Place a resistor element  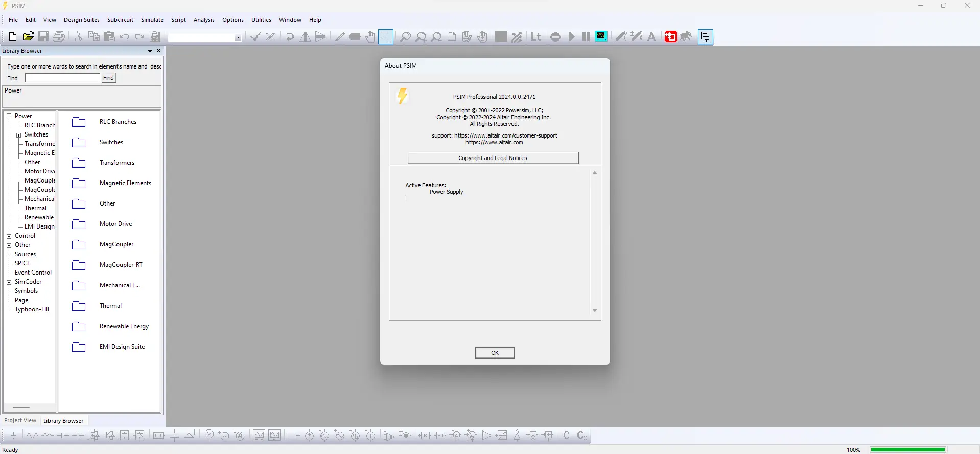click(x=32, y=436)
